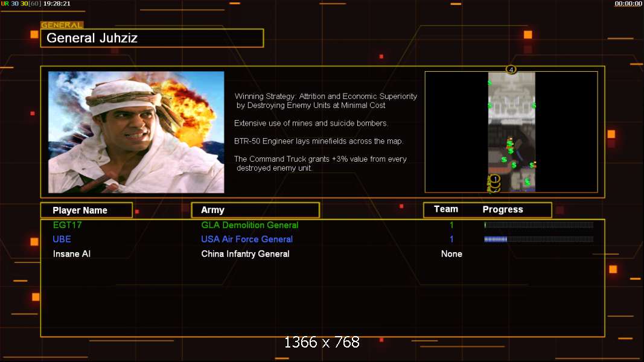
Task: Select player EGT17
Action: [x=68, y=225]
